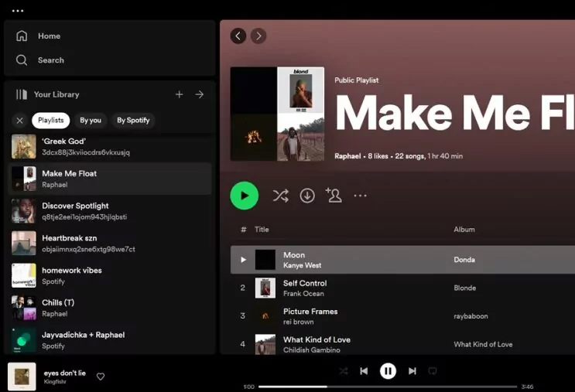
Task: Play the Moon track row icon
Action: click(x=243, y=260)
